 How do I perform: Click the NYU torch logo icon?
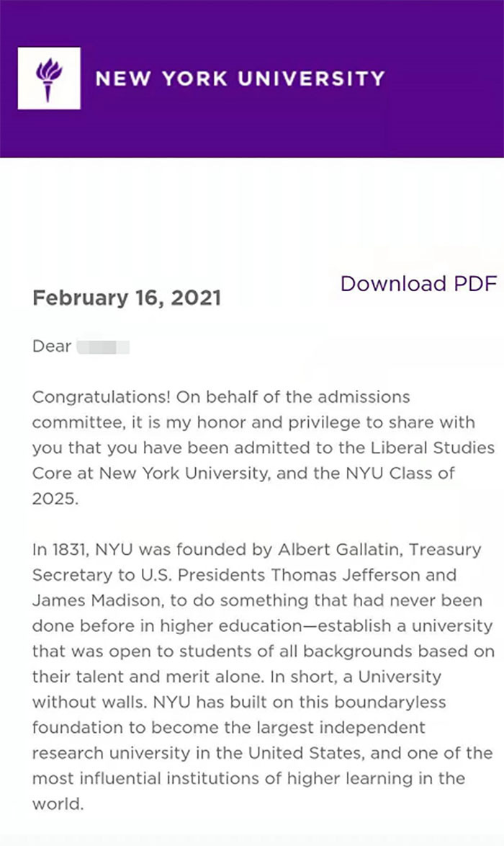click(x=49, y=79)
